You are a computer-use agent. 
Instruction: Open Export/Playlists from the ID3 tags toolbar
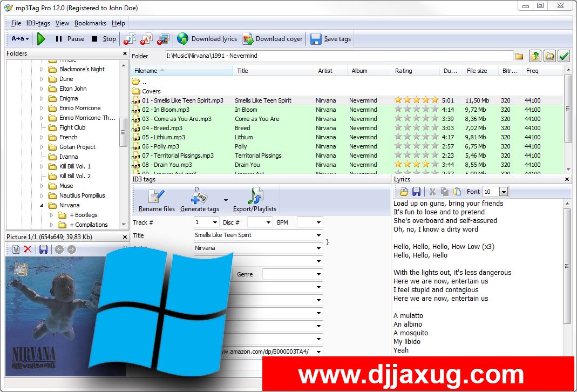pyautogui.click(x=255, y=200)
